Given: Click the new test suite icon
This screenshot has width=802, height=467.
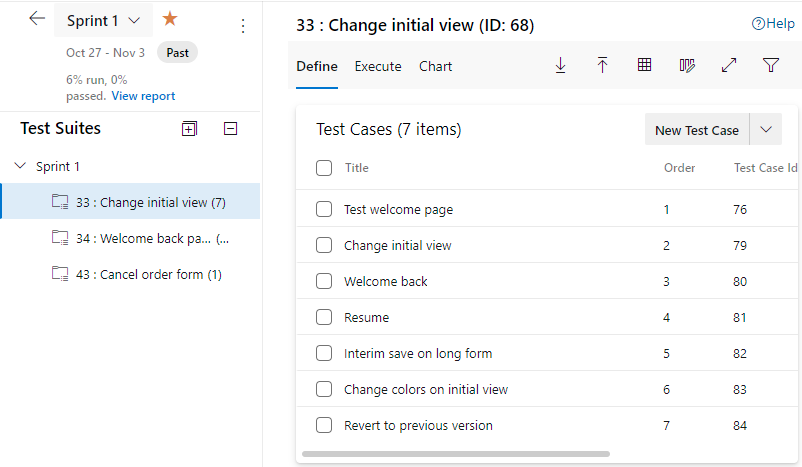Looking at the screenshot, I should click(x=190, y=128).
